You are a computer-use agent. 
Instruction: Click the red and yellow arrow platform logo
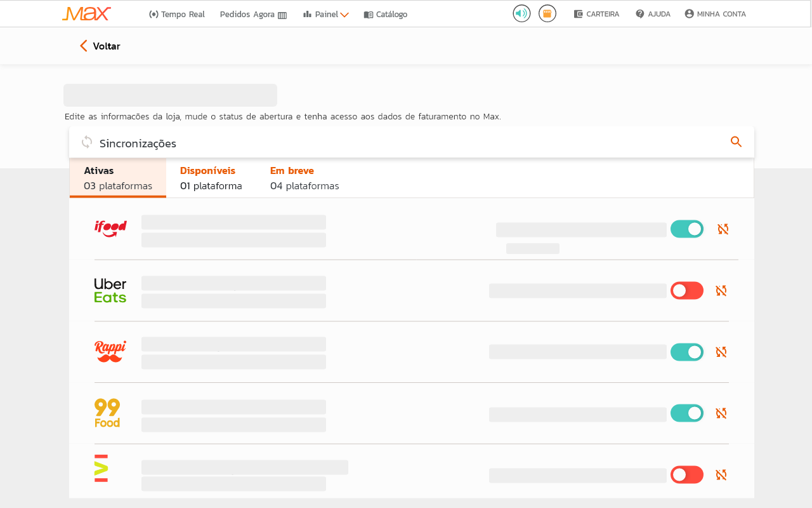(x=101, y=469)
